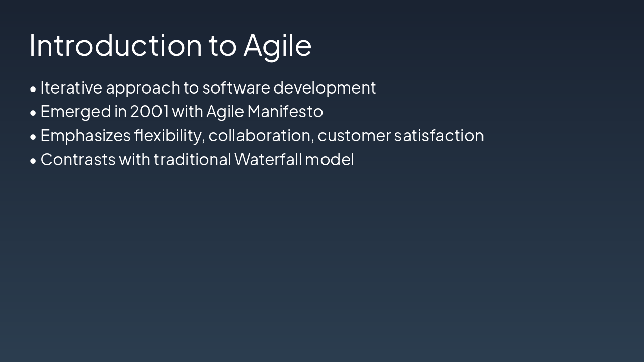This screenshot has height=362, width=644.
Task: Click the "Contrasts with traditional Waterfall model" bullet
Action: (197, 160)
